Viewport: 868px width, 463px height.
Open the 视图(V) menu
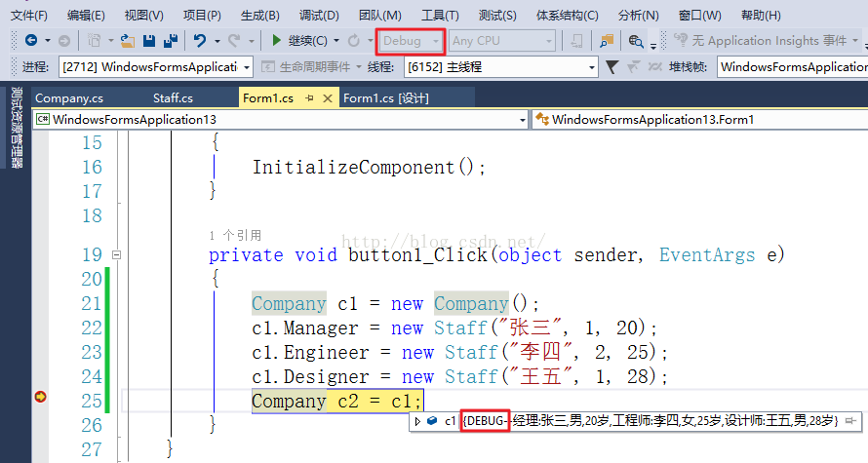[x=144, y=15]
